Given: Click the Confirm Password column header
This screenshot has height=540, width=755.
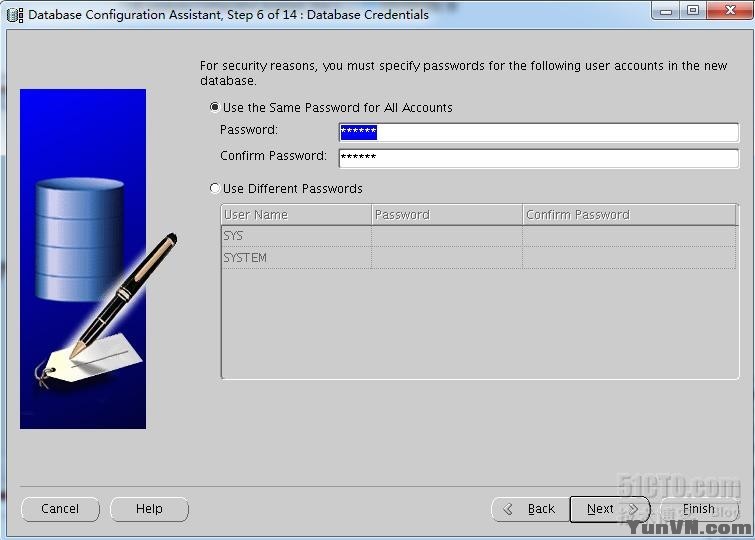Looking at the screenshot, I should click(629, 215).
